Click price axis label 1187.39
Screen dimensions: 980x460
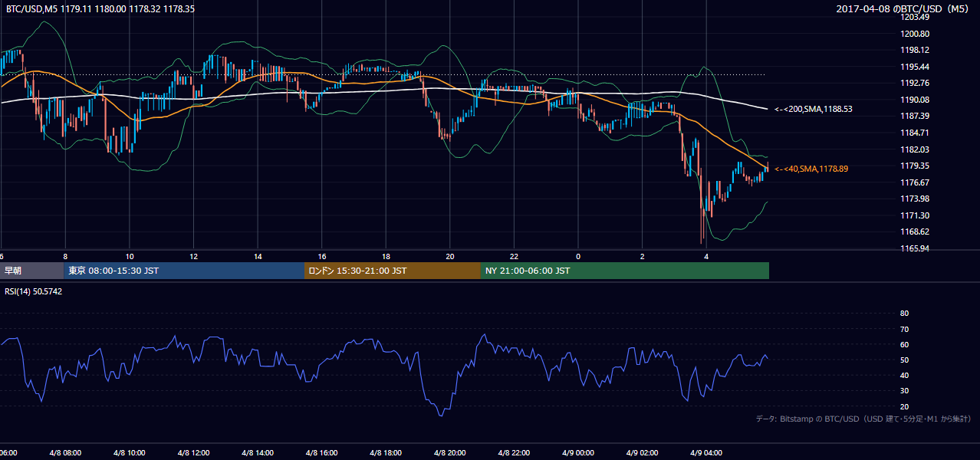(914, 116)
